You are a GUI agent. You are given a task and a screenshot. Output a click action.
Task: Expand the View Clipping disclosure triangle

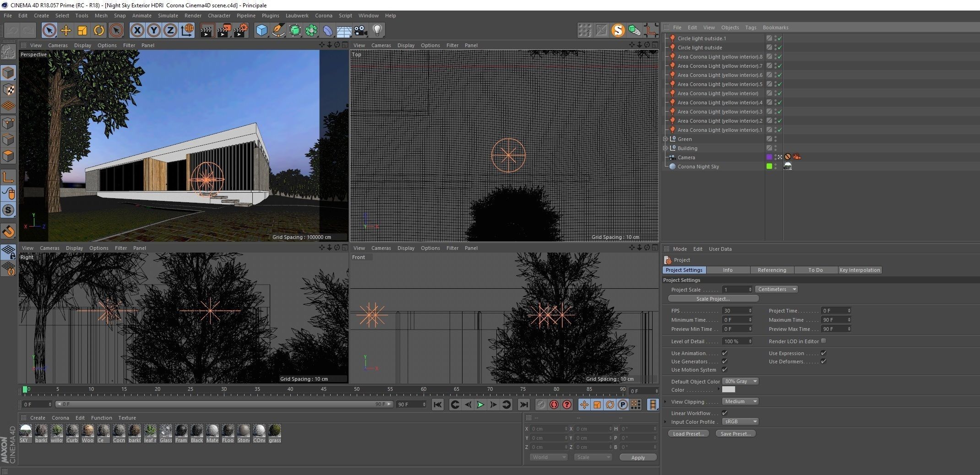pos(665,402)
